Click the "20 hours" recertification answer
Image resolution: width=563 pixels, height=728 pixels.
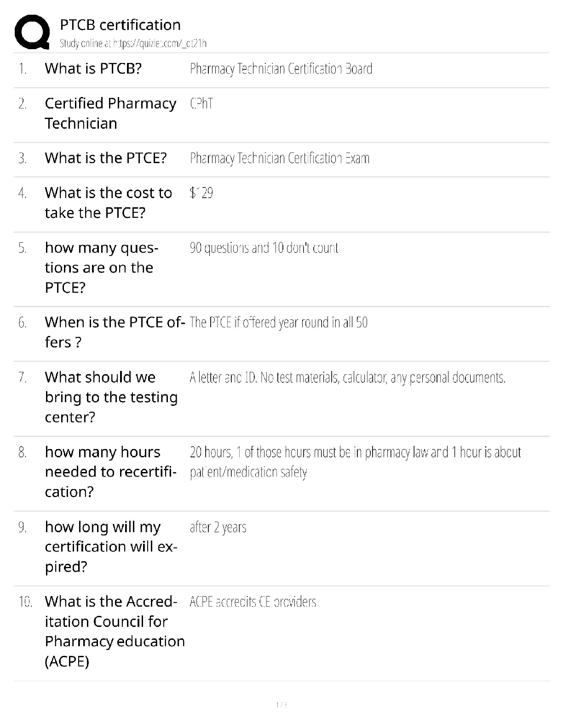point(355,462)
